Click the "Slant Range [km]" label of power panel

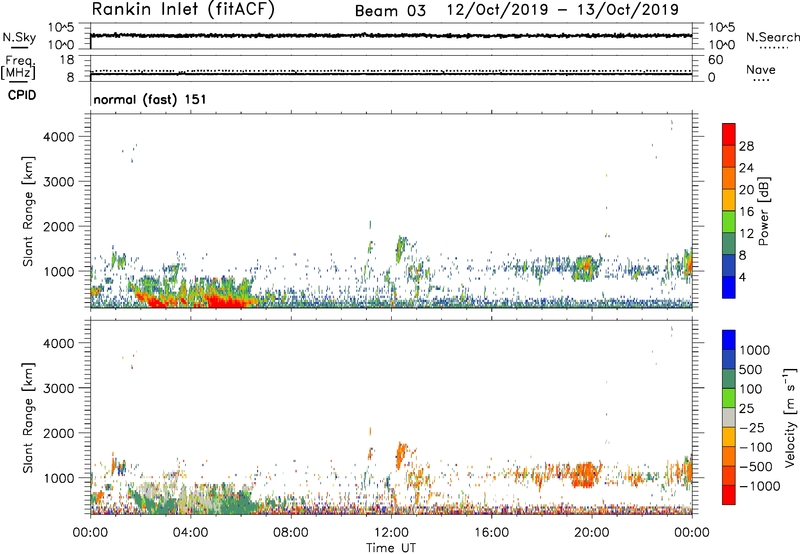28,211
